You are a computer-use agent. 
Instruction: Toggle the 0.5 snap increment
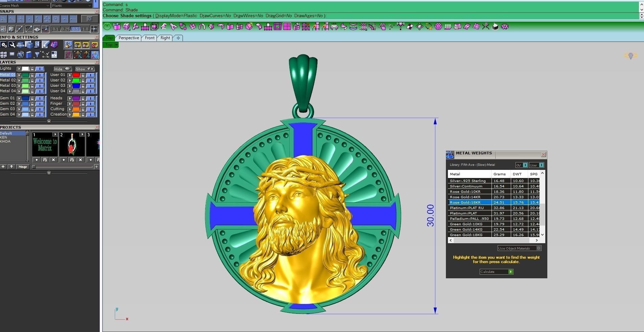point(75,29)
